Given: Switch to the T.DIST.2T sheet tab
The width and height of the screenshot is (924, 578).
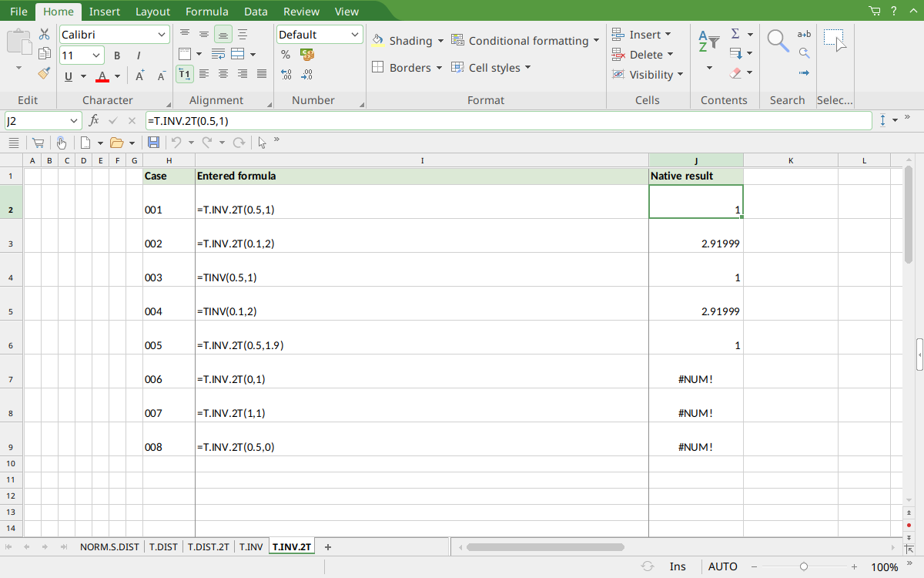Looking at the screenshot, I should point(209,547).
